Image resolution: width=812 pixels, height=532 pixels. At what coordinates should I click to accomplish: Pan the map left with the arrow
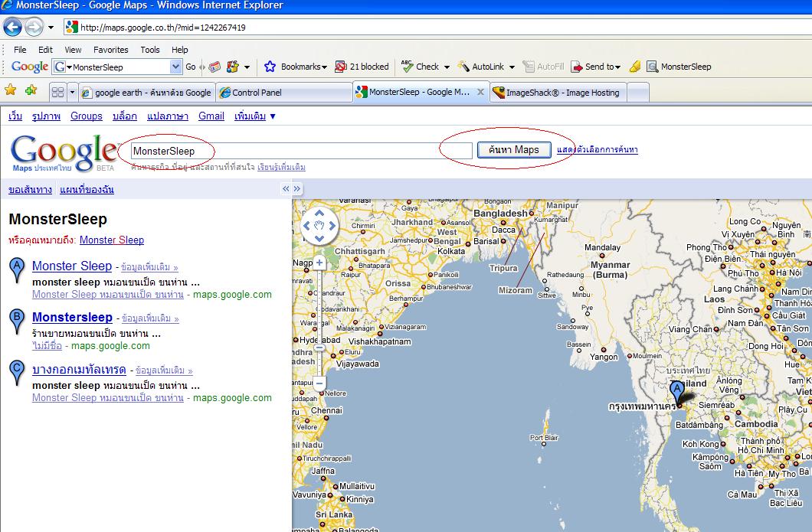306,226
